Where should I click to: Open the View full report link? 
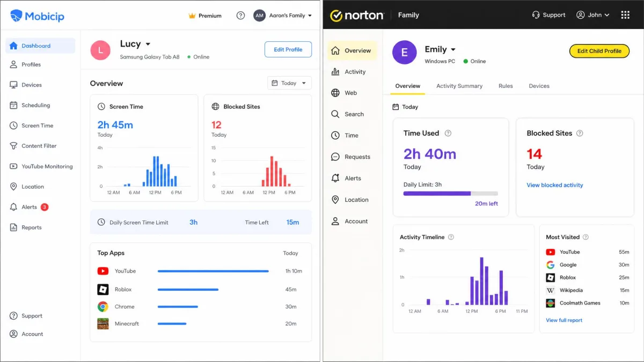point(564,320)
